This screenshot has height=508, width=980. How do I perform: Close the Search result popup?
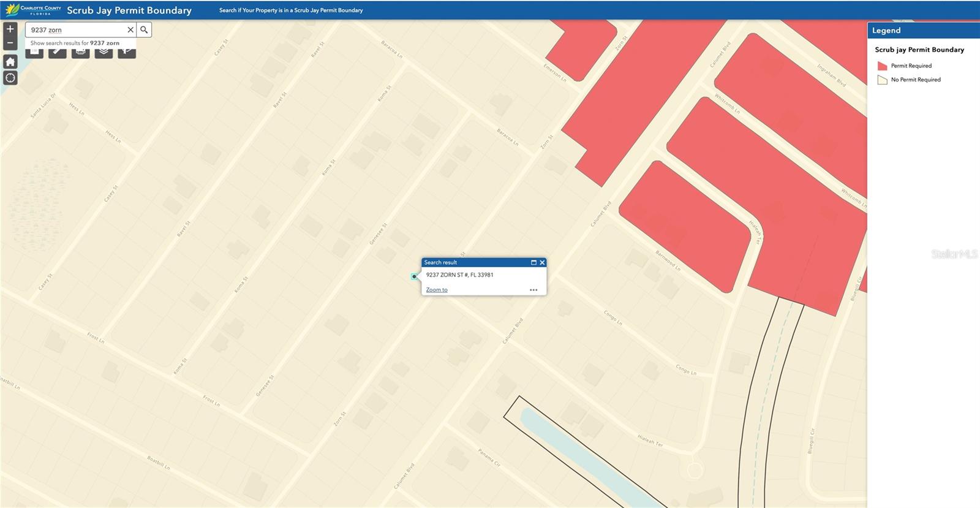pos(542,262)
